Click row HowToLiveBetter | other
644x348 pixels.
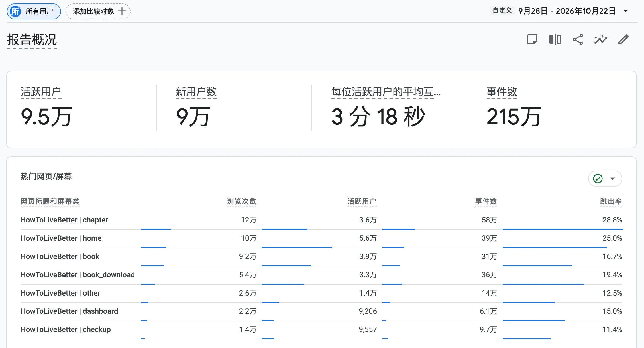321,293
